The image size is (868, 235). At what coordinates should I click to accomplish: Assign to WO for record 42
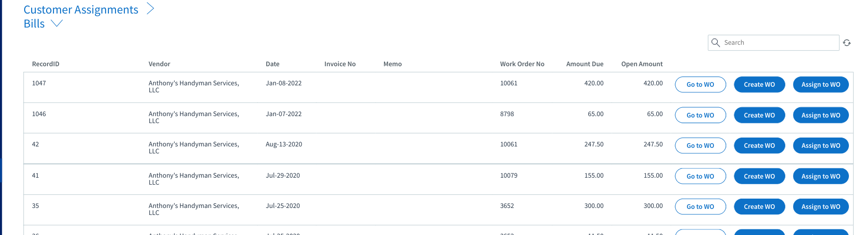click(x=821, y=145)
